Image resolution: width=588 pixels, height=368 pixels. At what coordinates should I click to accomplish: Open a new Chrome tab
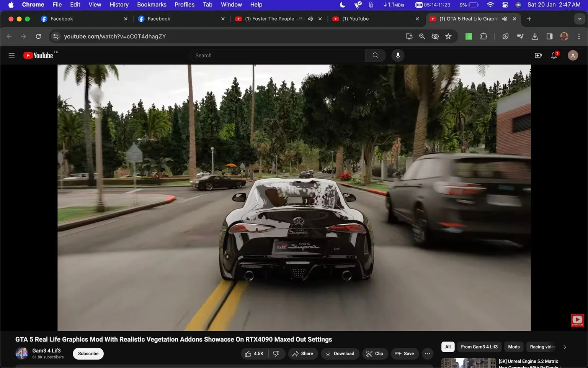coord(529,19)
